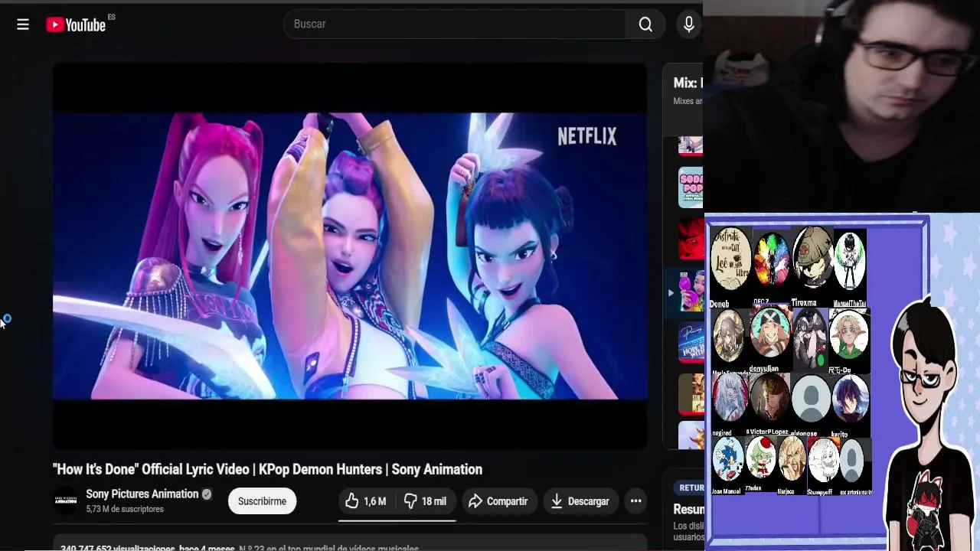
Task: Click the negired avatar in overlay
Action: 730,398
